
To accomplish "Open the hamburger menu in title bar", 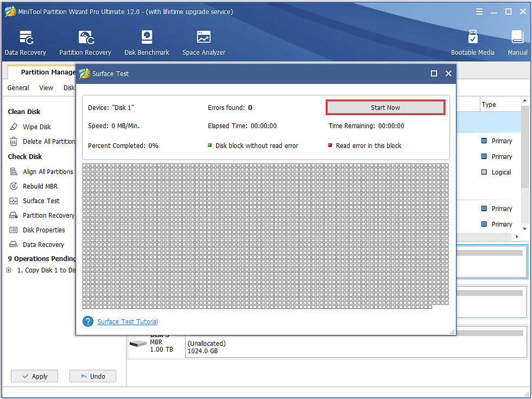I will pyautogui.click(x=479, y=12).
